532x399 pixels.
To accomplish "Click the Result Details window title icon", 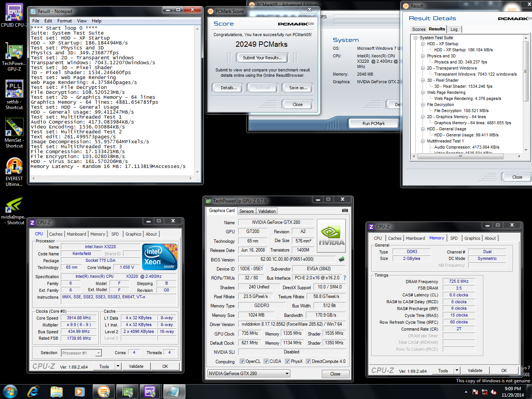I will [406, 6].
